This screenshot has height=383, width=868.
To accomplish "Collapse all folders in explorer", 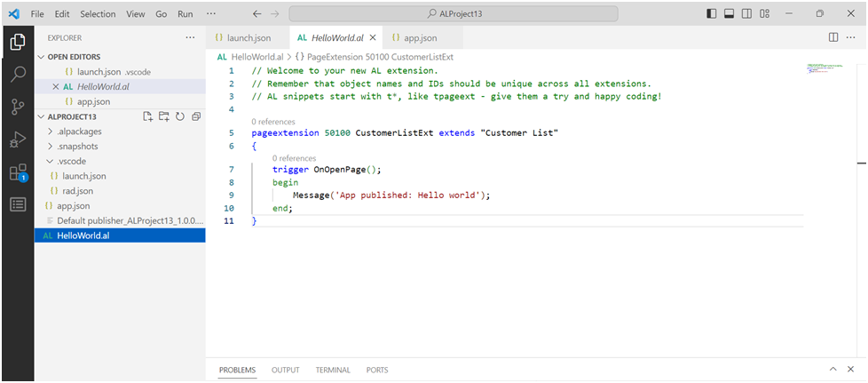I will (x=195, y=116).
